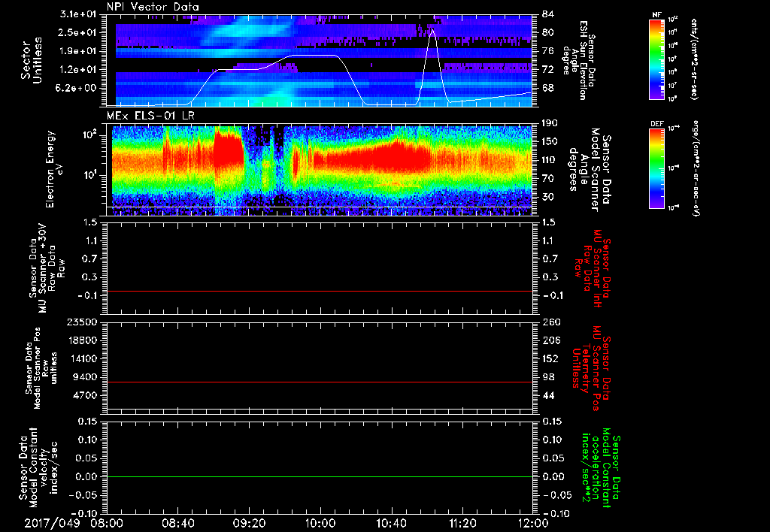Click the 110 scanner angle tick
Screen dimensions: 770x532
click(x=550, y=160)
